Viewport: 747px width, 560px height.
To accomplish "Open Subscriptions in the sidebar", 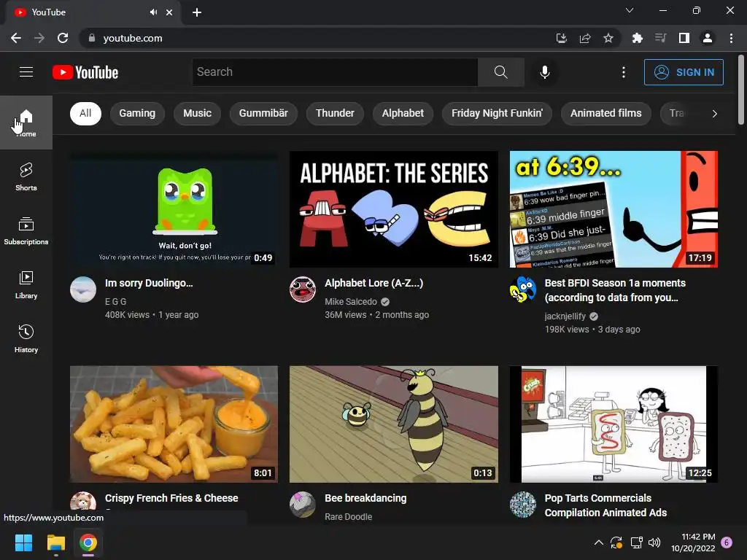I will 26,230.
